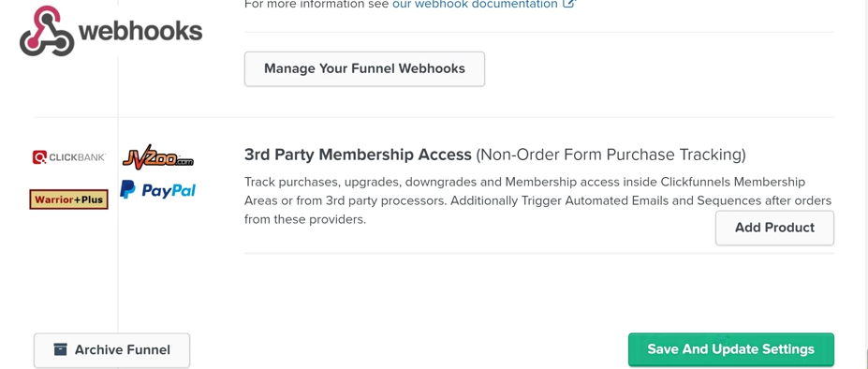Click the Non-Order Form Purchase Tracking text
Screen dimensions: 868x369
611,155
